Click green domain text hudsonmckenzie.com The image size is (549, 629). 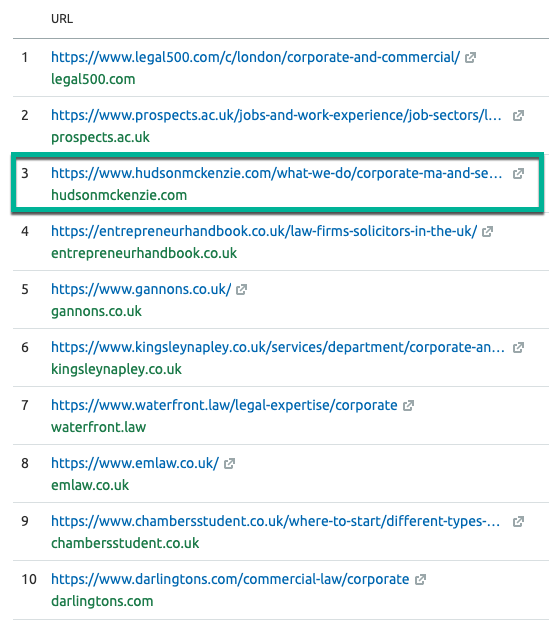pos(119,195)
